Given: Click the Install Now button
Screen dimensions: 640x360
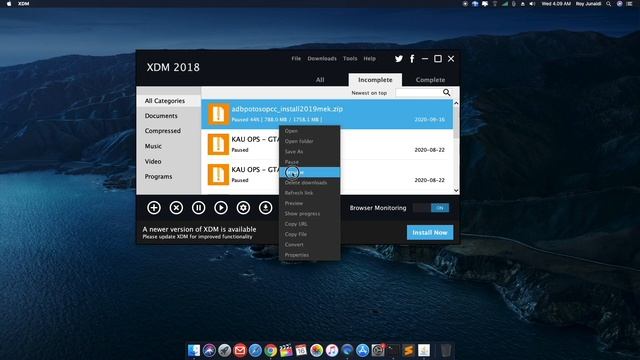Looking at the screenshot, I should pos(430,232).
